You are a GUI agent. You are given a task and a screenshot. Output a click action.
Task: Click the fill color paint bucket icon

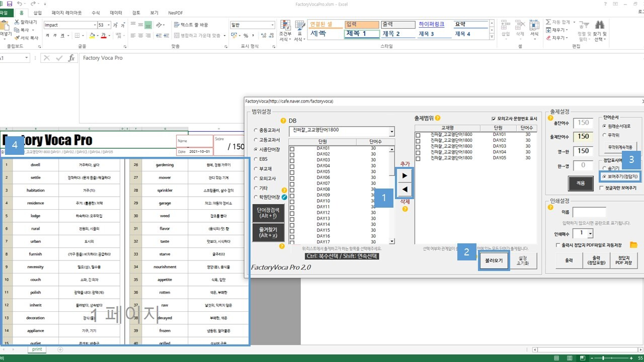[92, 36]
